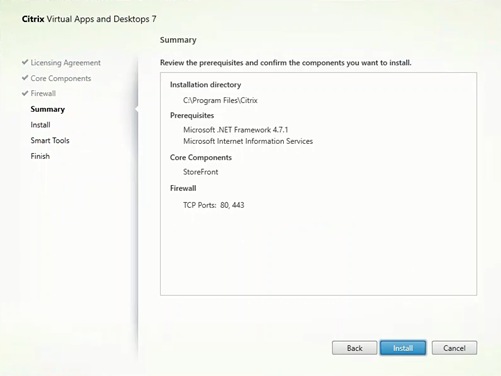
Task: Click the checkmark icon beside Firewall step
Action: click(25, 93)
